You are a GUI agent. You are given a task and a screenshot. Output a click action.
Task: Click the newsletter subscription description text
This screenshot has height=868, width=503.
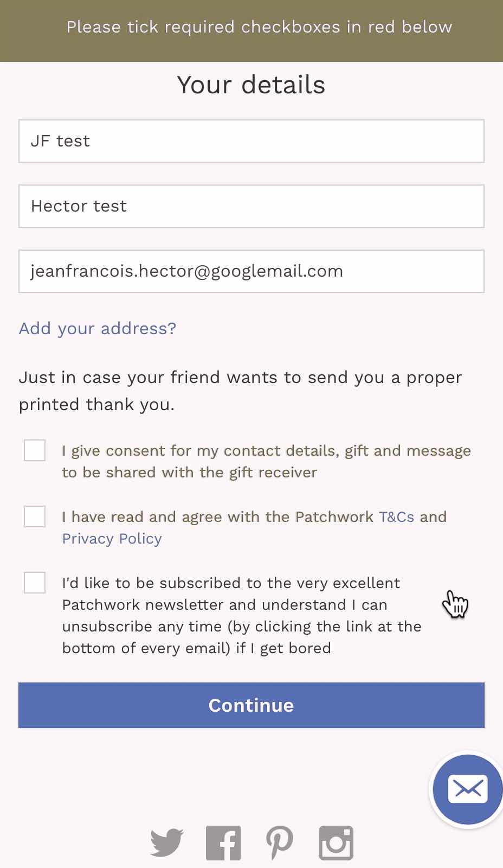[242, 616]
